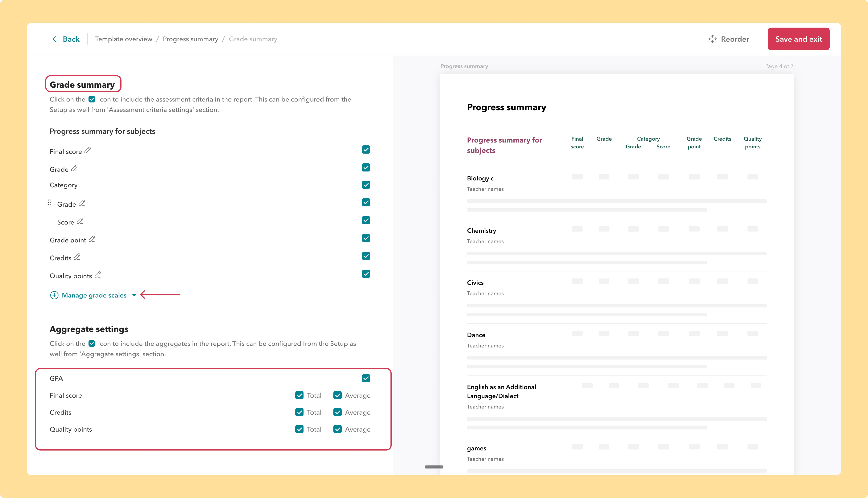Click the pencil icon next to Category Score

point(80,221)
